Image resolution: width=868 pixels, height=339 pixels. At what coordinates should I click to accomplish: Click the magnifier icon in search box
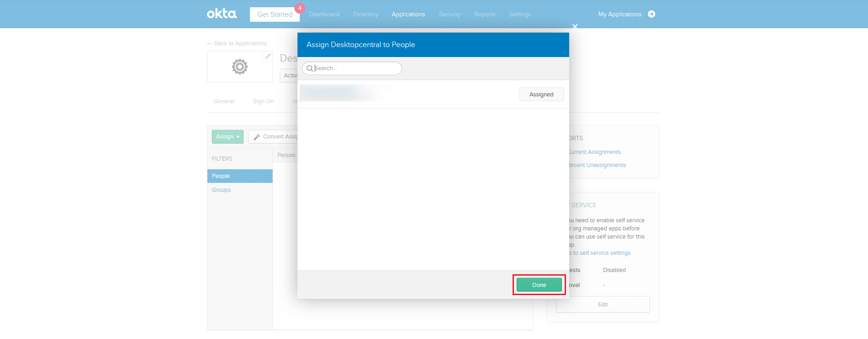coord(310,68)
